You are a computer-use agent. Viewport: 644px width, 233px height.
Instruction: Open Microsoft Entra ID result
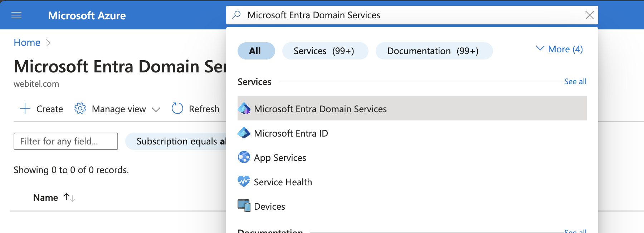(x=412, y=133)
